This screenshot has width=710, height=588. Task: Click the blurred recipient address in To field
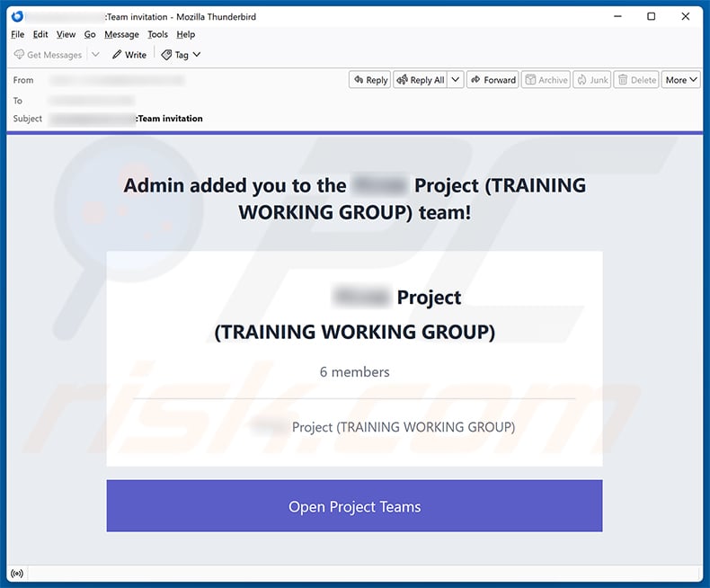coord(92,100)
